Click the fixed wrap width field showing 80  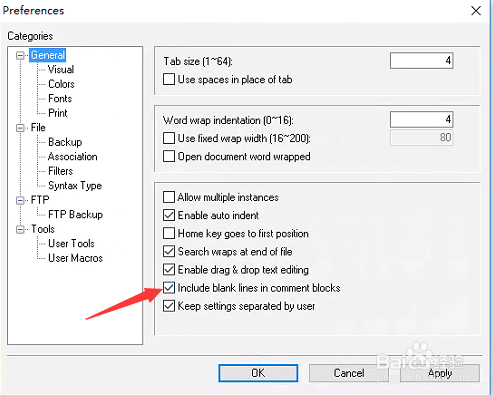point(422,137)
